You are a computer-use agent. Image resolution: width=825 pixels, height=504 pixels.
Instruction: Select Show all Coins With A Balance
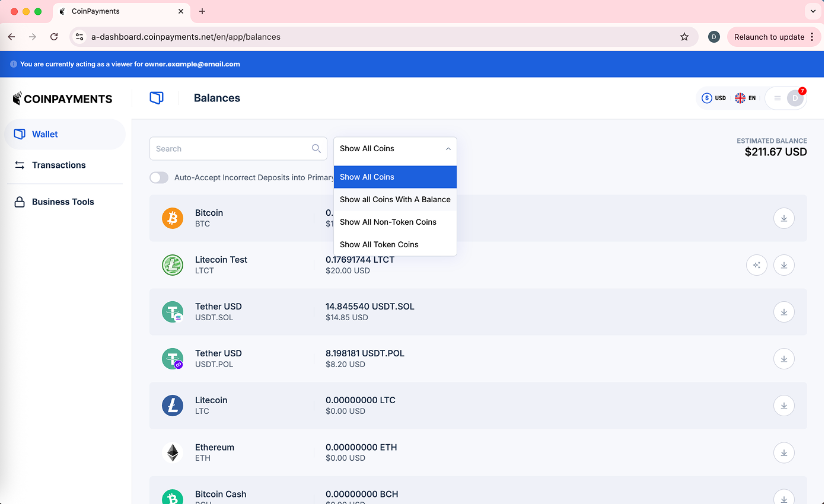(x=395, y=200)
